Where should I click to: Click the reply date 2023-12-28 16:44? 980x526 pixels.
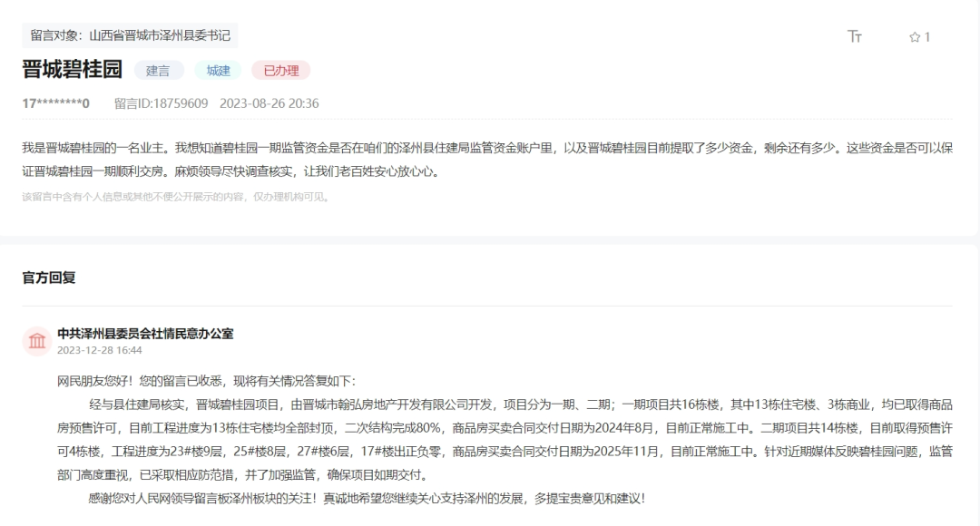[x=100, y=350]
